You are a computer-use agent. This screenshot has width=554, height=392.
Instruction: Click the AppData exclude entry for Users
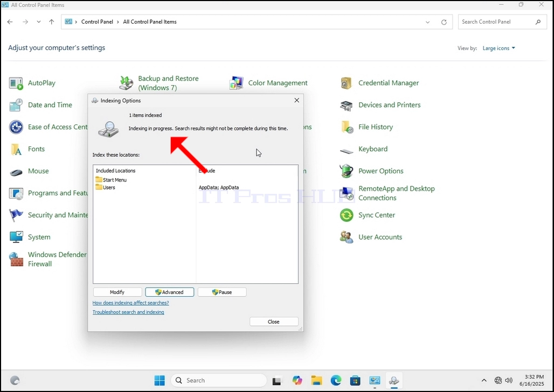pos(219,187)
